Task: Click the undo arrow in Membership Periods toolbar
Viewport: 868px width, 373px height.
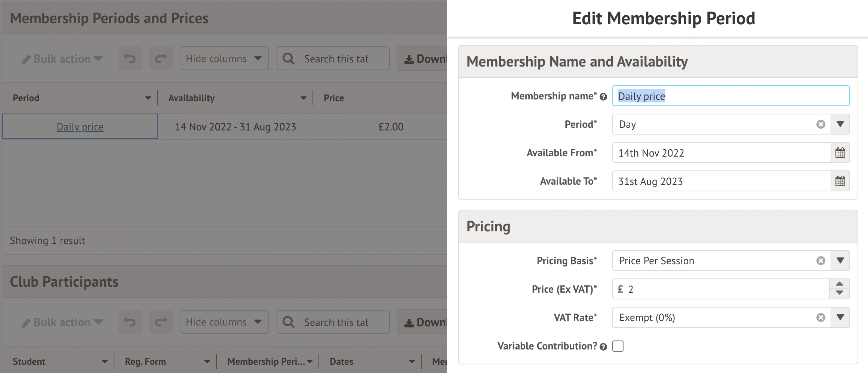Action: (x=130, y=59)
